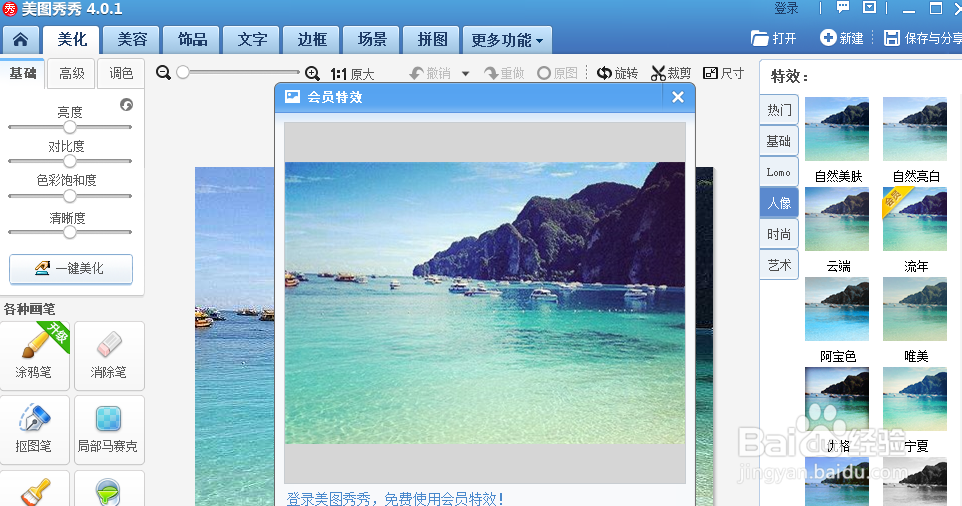Image resolution: width=962 pixels, height=506 pixels.
Task: Click the 色彩饱和度 saturation slider handle
Action: coord(70,196)
